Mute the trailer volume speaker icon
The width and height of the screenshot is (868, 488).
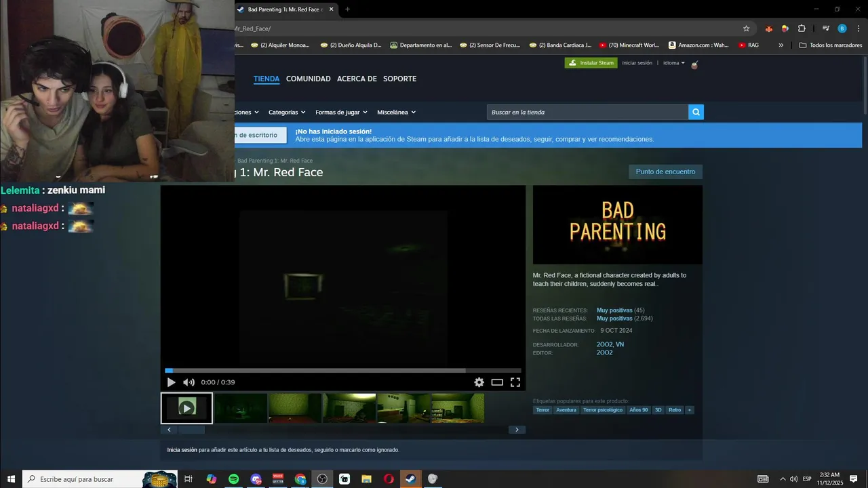tap(189, 382)
